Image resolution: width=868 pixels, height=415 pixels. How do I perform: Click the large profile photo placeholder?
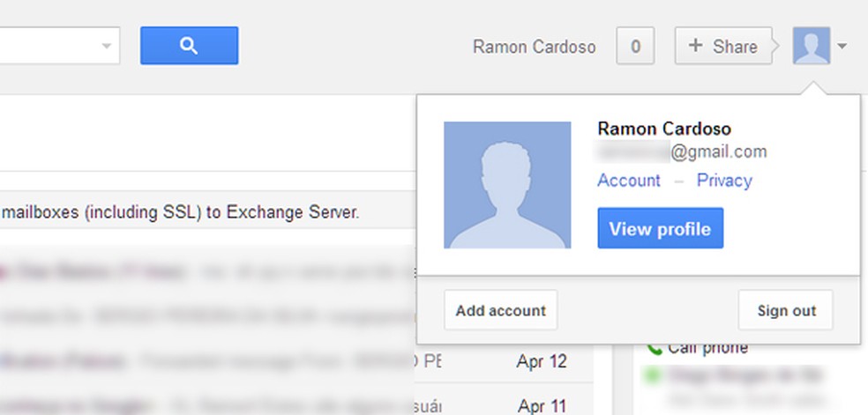point(507,185)
